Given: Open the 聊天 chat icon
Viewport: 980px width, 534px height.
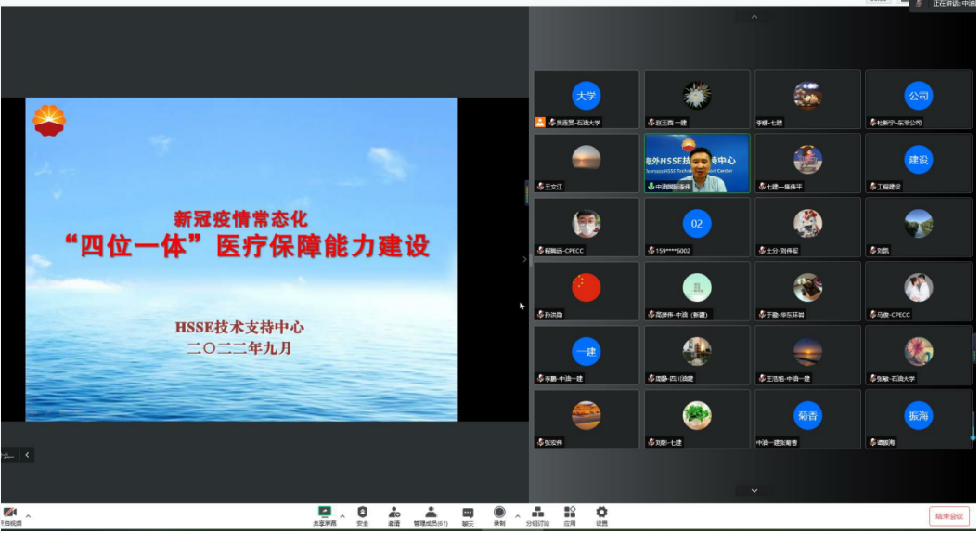Looking at the screenshot, I should (x=468, y=514).
